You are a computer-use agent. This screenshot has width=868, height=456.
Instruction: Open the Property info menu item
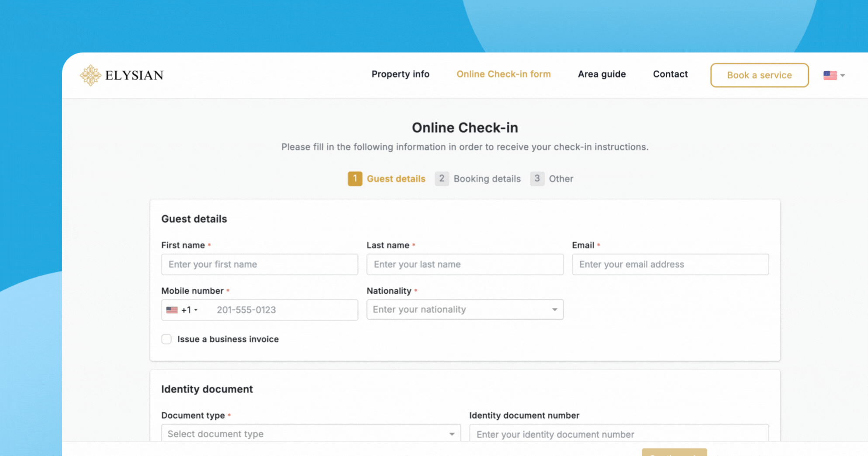pyautogui.click(x=400, y=74)
